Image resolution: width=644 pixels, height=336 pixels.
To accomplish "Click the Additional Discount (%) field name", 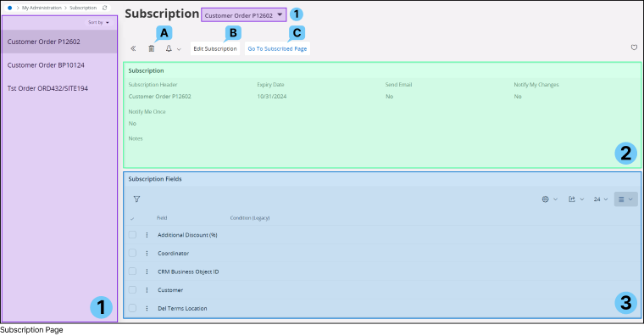I will [x=188, y=235].
